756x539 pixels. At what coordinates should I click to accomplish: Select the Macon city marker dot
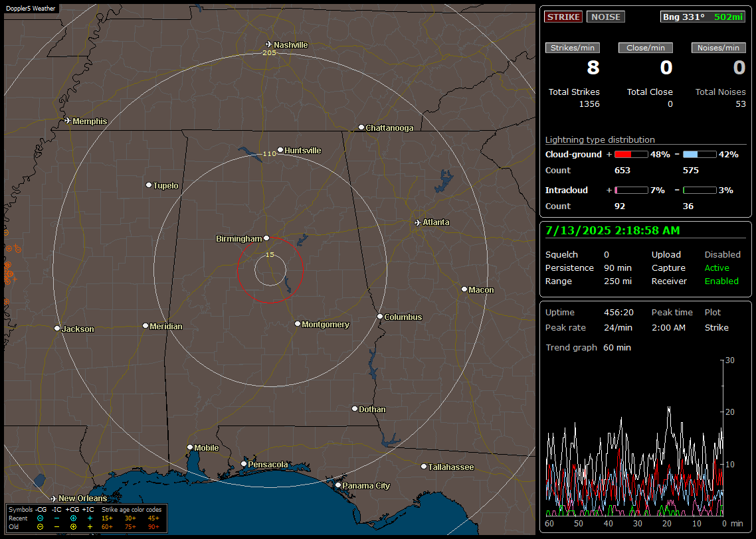(x=464, y=289)
